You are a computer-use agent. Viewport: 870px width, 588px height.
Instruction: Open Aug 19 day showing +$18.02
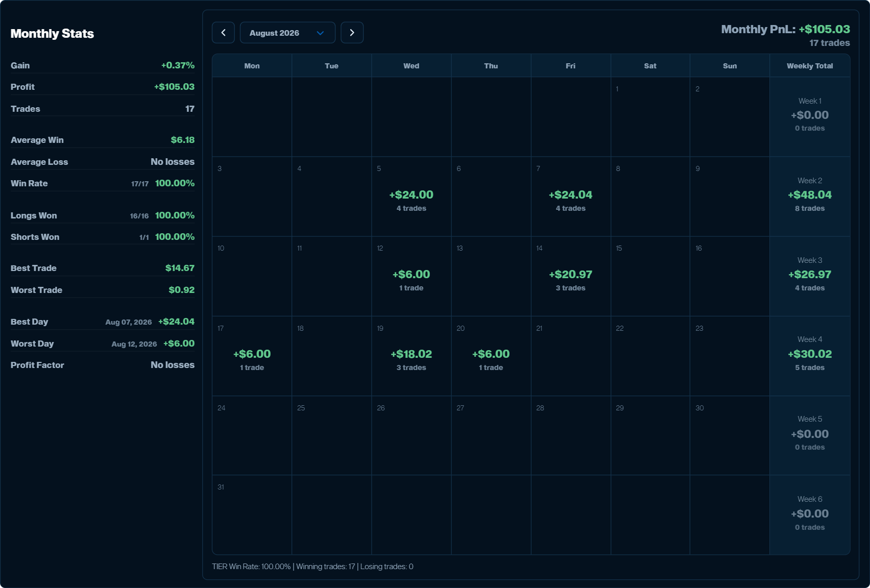click(411, 356)
